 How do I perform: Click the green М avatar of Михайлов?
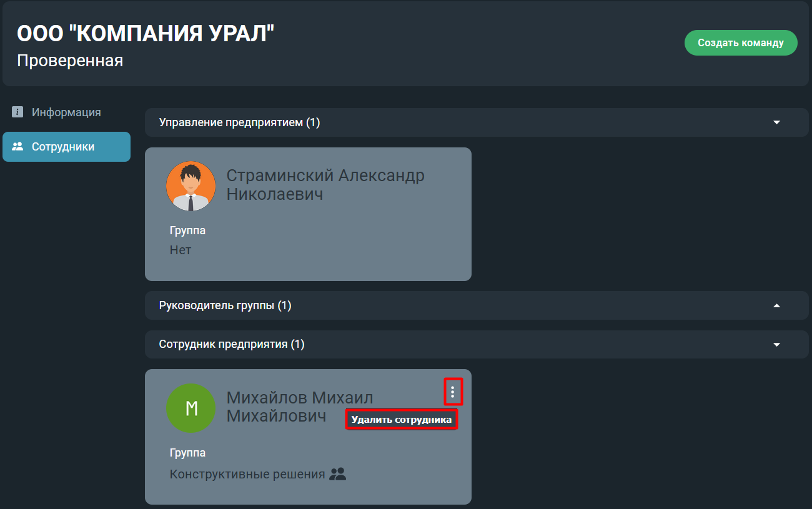[x=191, y=408]
